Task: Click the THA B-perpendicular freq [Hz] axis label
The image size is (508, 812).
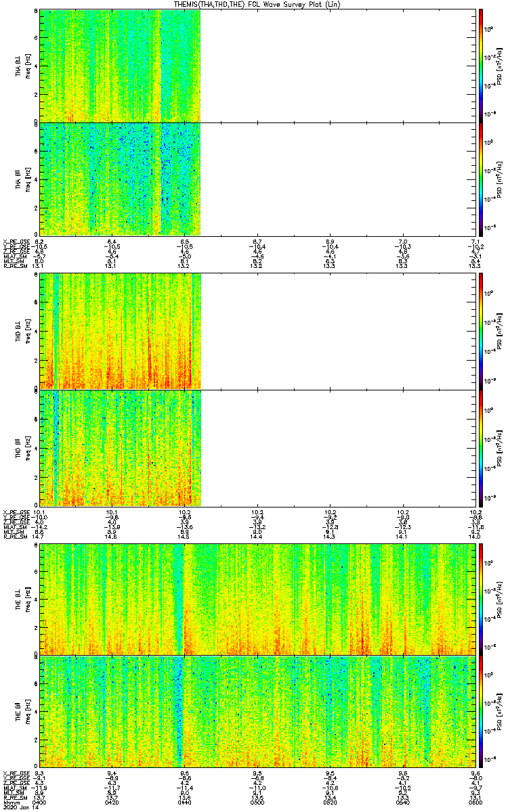Action: (27, 66)
